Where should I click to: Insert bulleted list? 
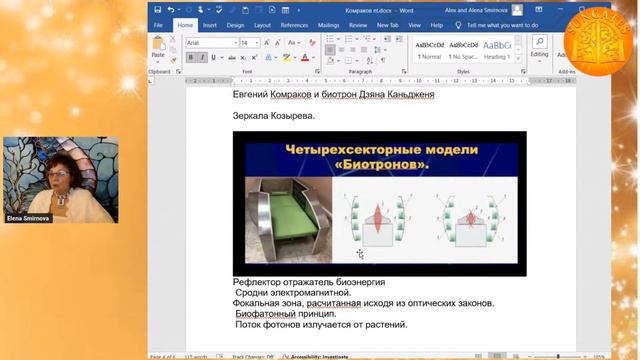pos(330,39)
